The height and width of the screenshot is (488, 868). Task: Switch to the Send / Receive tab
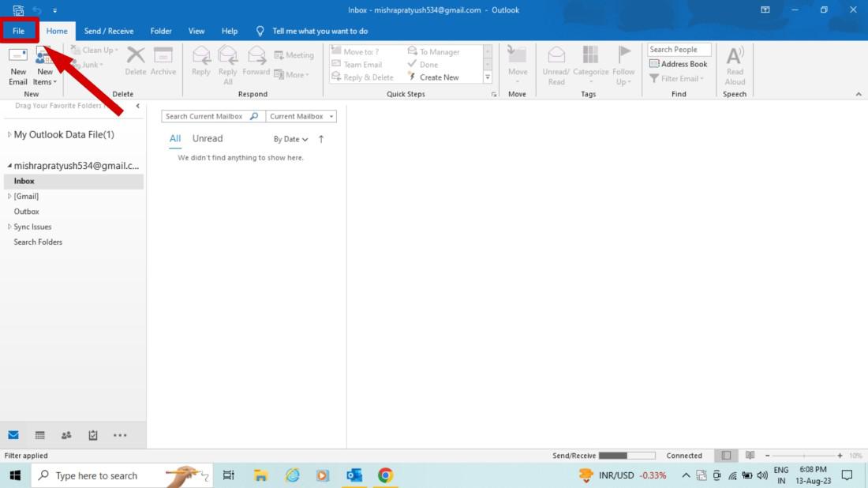(109, 31)
